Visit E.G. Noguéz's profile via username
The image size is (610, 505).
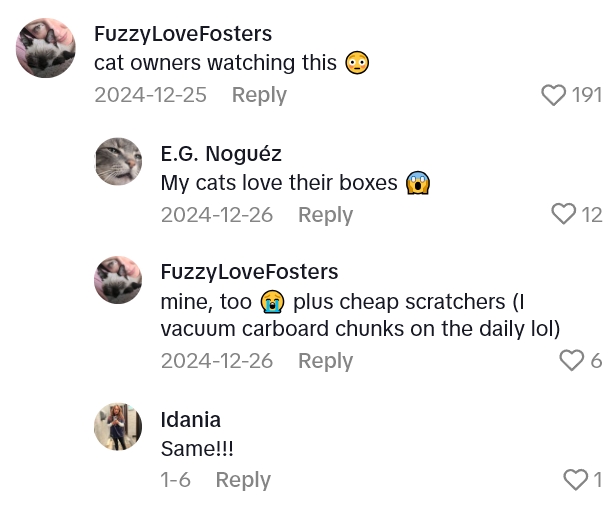point(221,154)
